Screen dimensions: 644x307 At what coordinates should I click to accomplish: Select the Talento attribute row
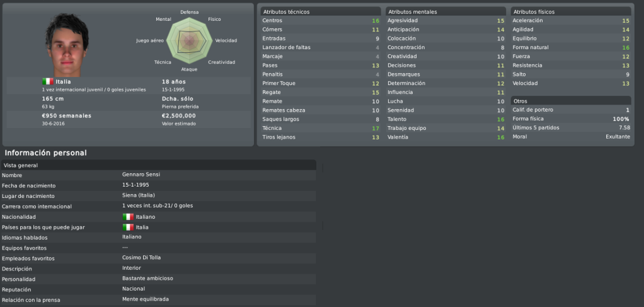click(446, 119)
